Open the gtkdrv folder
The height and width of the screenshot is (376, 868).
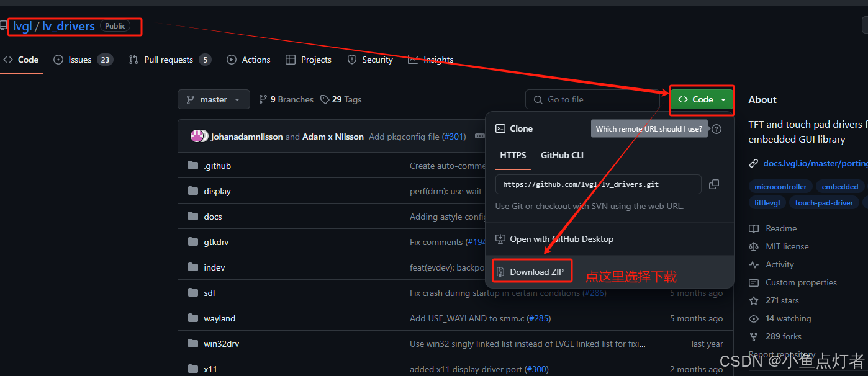(x=216, y=242)
